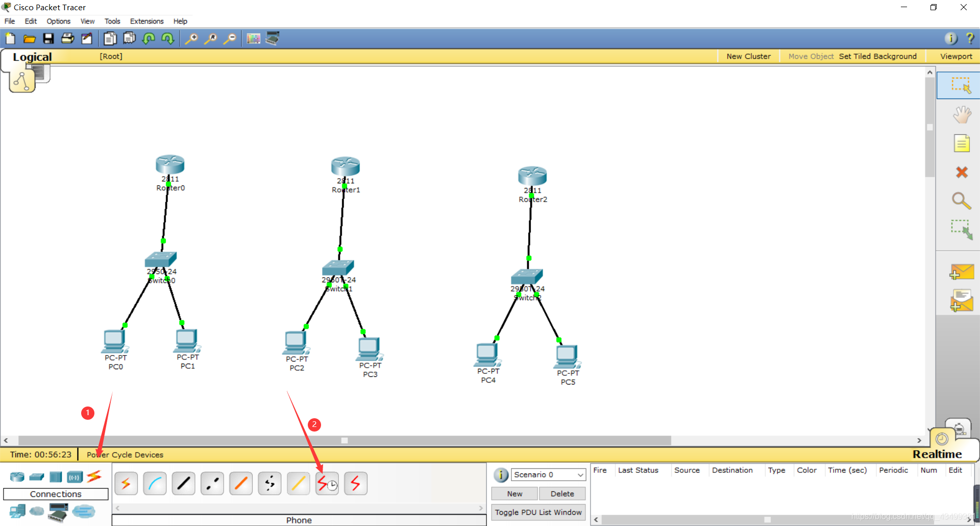Open the View menu
The width and height of the screenshot is (980, 526).
tap(88, 21)
